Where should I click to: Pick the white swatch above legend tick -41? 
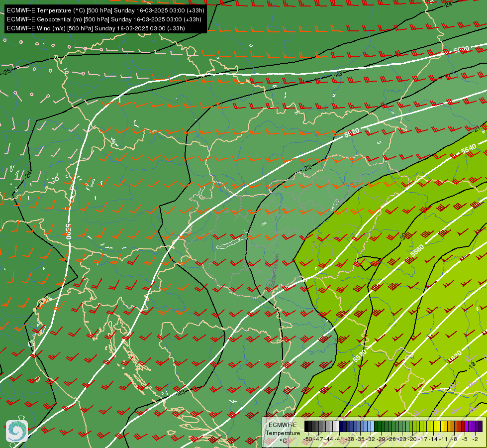coord(338,427)
